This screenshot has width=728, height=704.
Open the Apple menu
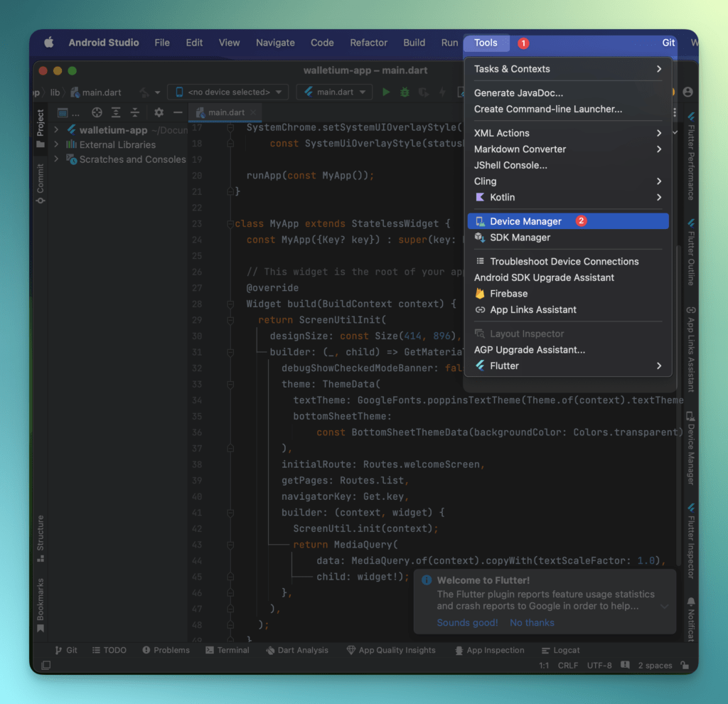tap(49, 43)
